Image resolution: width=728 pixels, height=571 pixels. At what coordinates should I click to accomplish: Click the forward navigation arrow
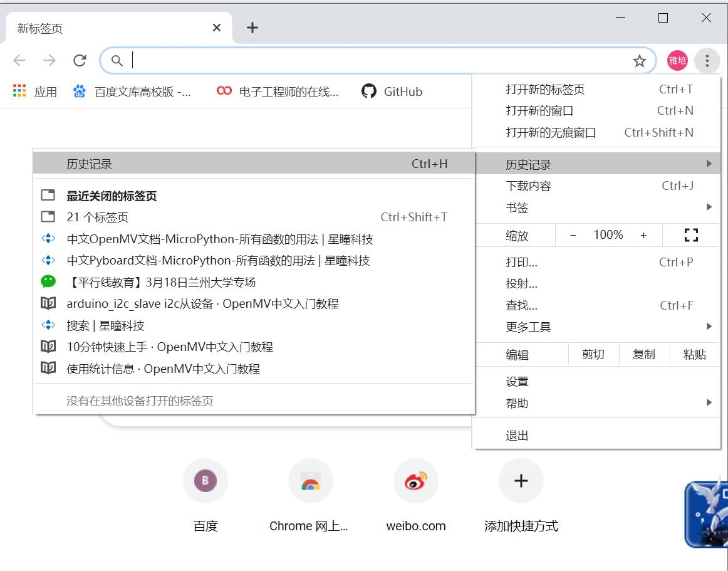pyautogui.click(x=49, y=60)
